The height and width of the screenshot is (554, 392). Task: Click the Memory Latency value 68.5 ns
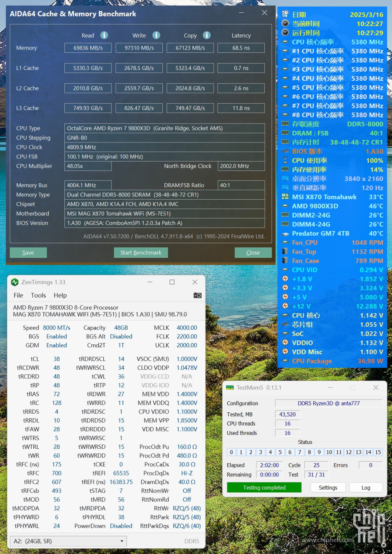241,48
